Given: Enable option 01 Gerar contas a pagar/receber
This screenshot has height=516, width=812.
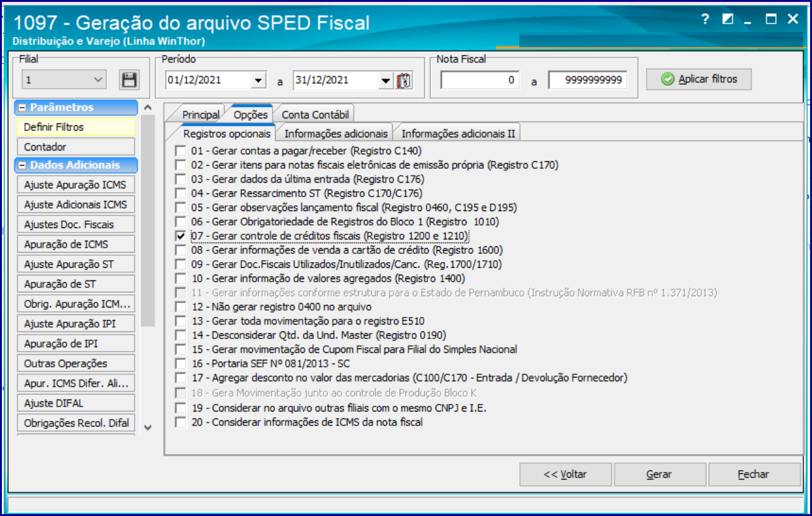Looking at the screenshot, I should point(181,151).
